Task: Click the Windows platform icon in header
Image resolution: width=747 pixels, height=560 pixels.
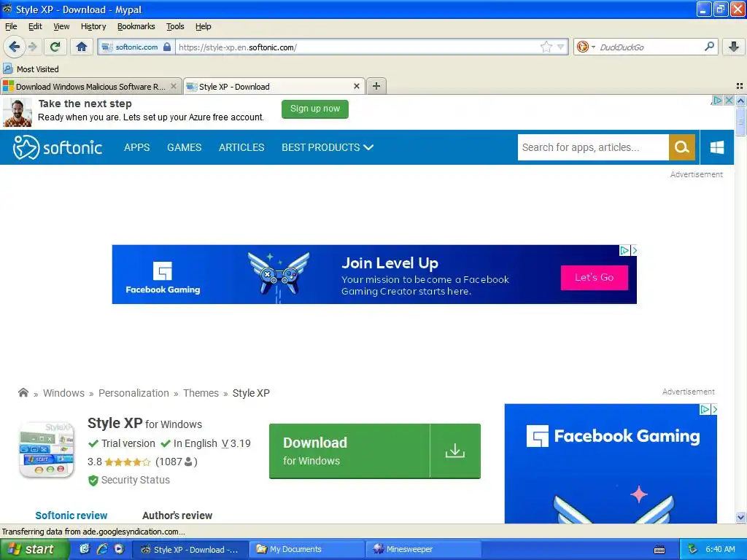Action: click(717, 147)
